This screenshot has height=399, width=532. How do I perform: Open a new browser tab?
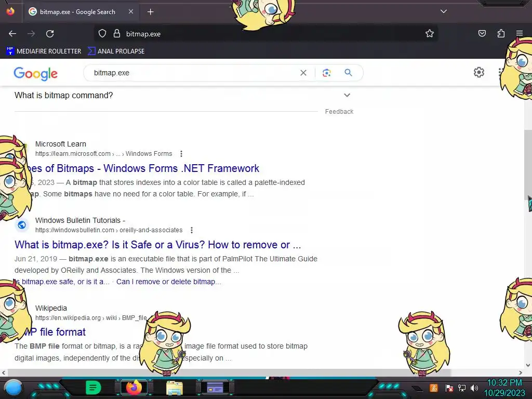pyautogui.click(x=150, y=12)
